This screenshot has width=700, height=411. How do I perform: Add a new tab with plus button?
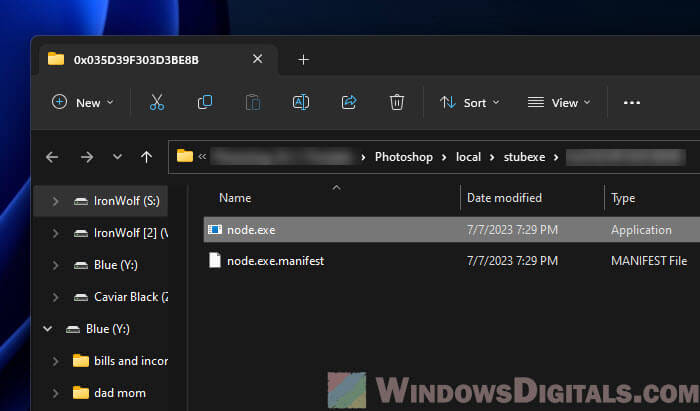[303, 59]
